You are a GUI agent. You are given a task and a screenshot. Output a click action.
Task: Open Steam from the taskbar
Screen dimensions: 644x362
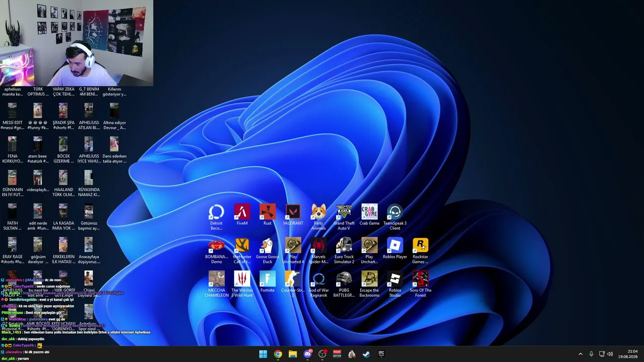pyautogui.click(x=366, y=354)
